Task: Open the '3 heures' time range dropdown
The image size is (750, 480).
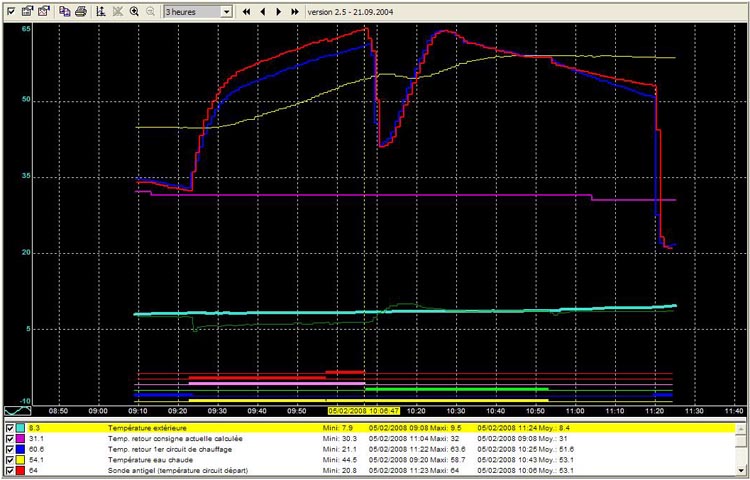Action: tap(226, 11)
